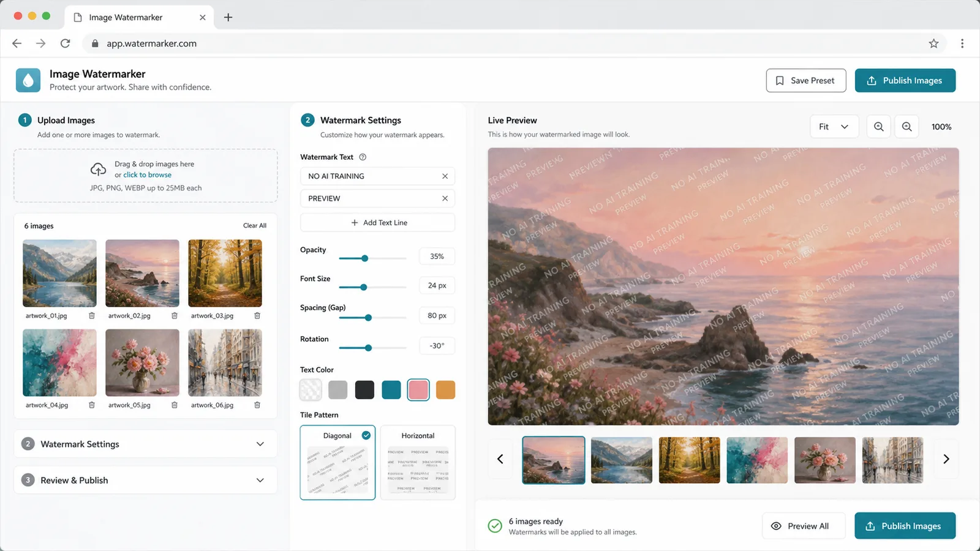The image size is (980, 551).
Task: Choose the gray text color swatch
Action: tap(337, 390)
